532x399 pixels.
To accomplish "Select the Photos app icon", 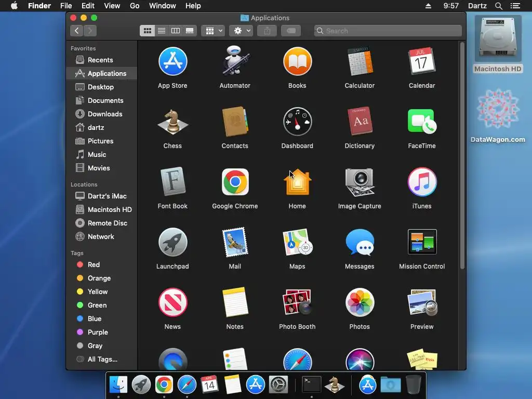I will point(360,302).
